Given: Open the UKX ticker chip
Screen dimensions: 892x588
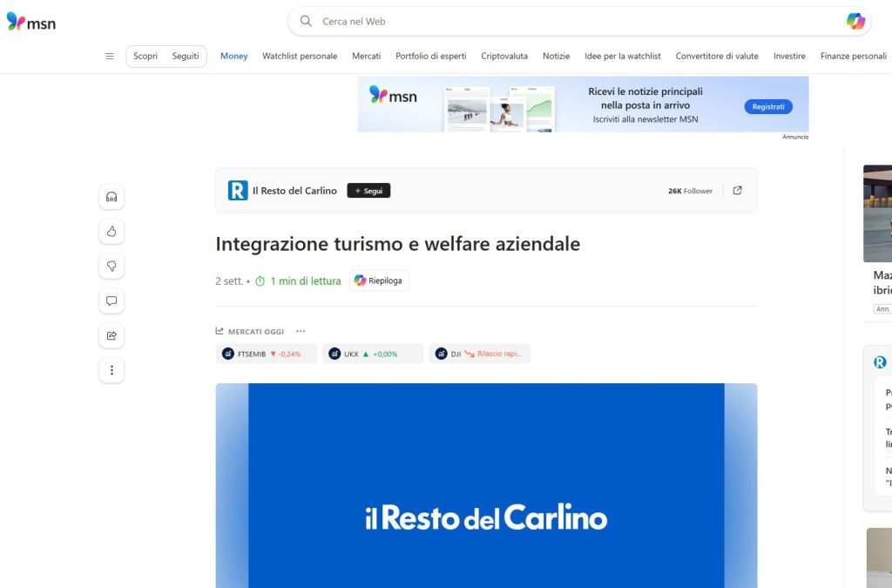Looking at the screenshot, I should [x=373, y=354].
